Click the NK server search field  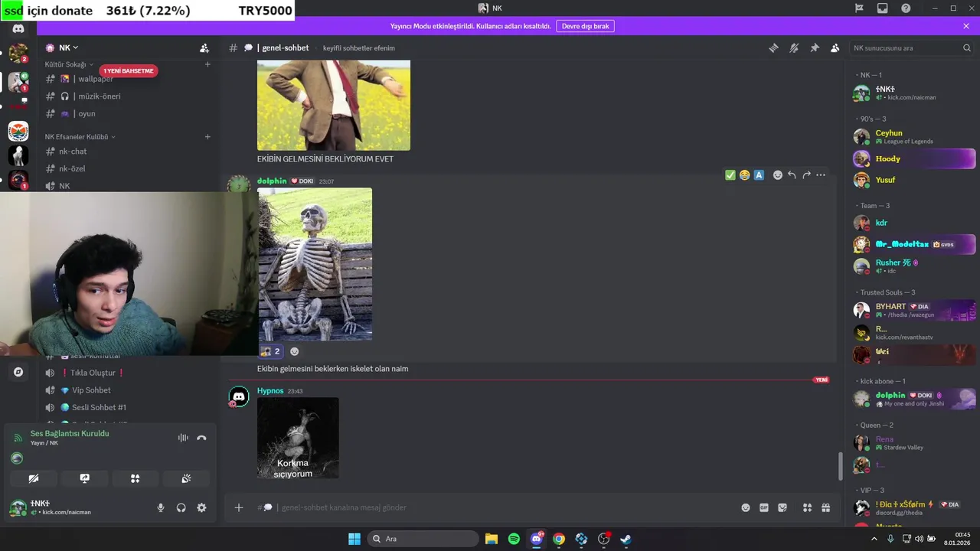(x=911, y=48)
